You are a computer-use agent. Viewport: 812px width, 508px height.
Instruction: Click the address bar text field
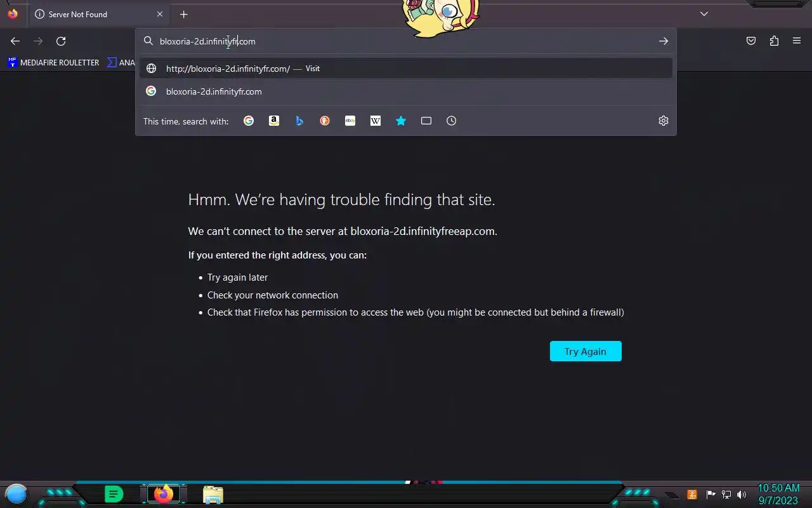[406, 41]
